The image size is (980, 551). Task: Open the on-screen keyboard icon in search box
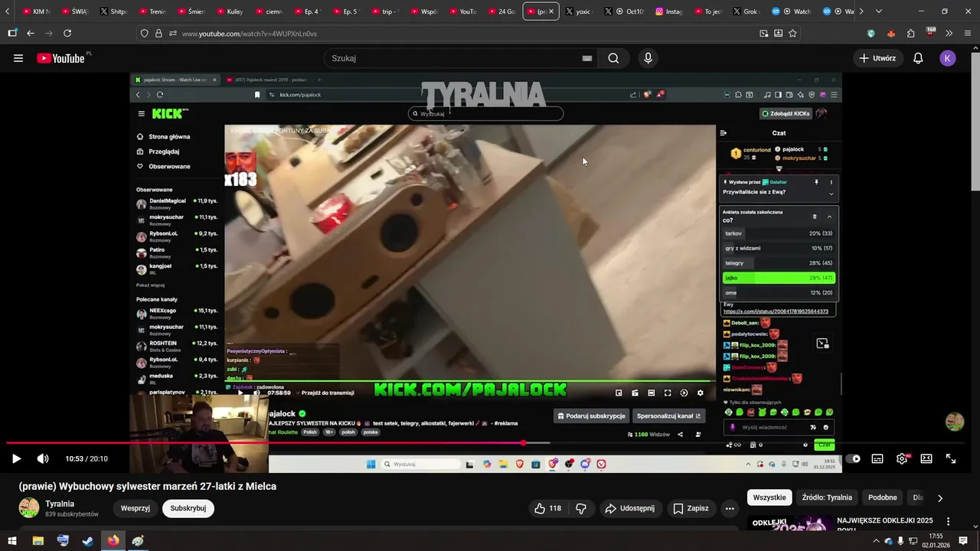587,58
